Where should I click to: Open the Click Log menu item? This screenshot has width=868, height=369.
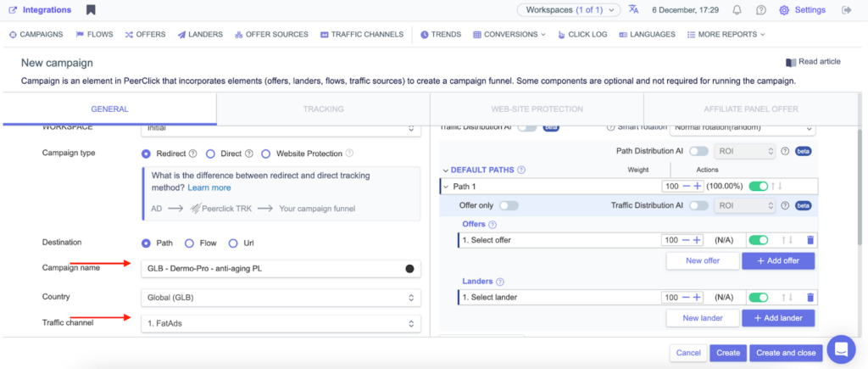pyautogui.click(x=581, y=35)
